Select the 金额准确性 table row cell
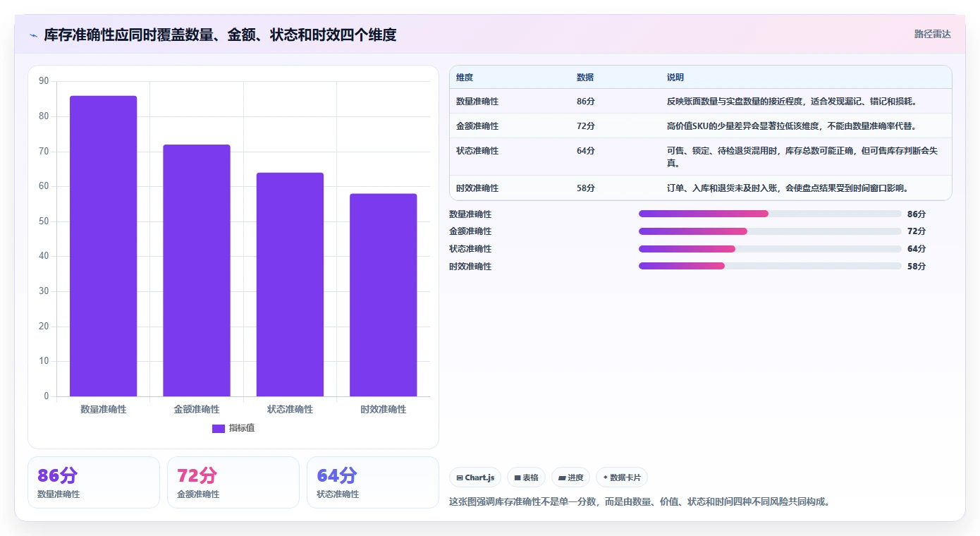 [x=477, y=126]
